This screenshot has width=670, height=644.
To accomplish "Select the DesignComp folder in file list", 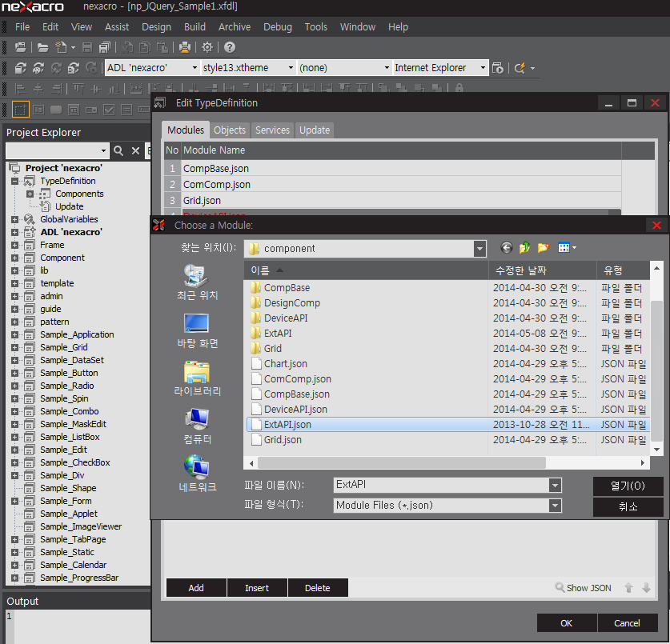I will [x=292, y=303].
